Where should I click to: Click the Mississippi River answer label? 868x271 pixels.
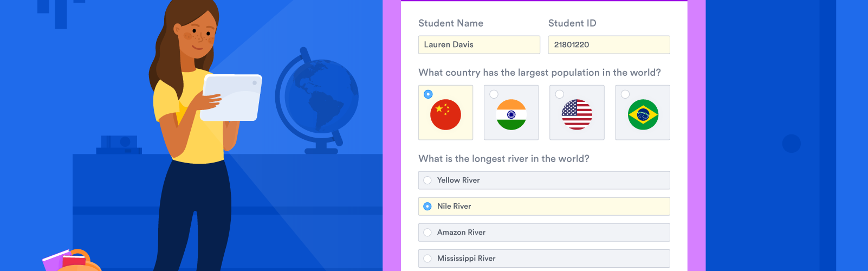click(466, 259)
